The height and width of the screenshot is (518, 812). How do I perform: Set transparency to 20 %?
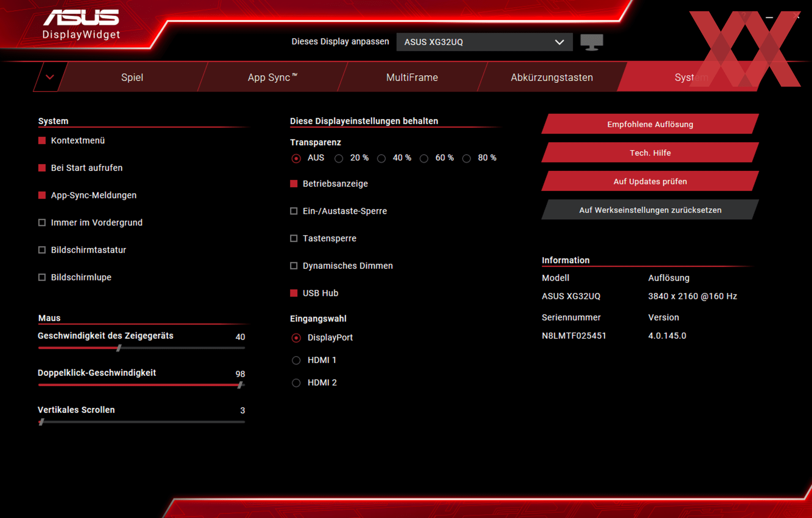(338, 158)
